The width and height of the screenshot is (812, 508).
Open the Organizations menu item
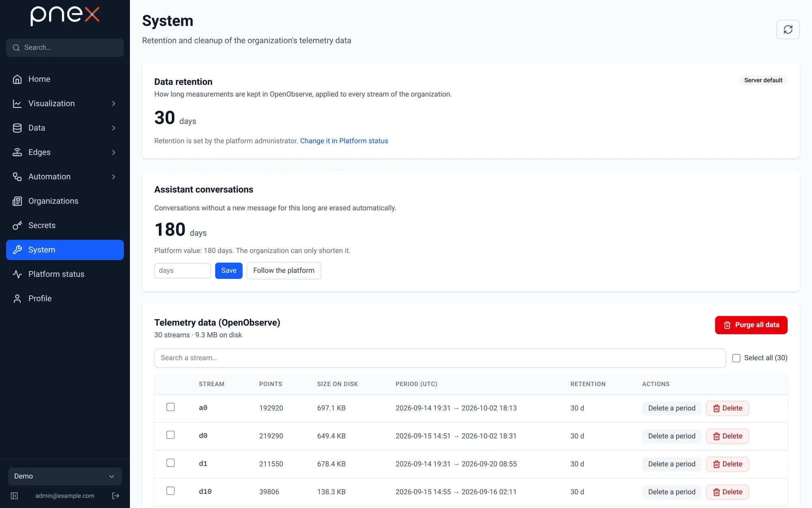65,201
